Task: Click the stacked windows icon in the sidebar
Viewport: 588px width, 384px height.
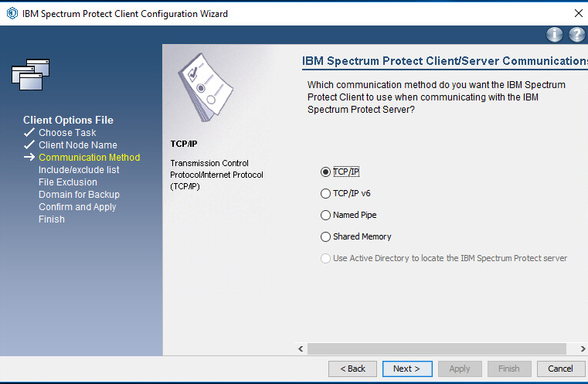Action: (x=31, y=73)
